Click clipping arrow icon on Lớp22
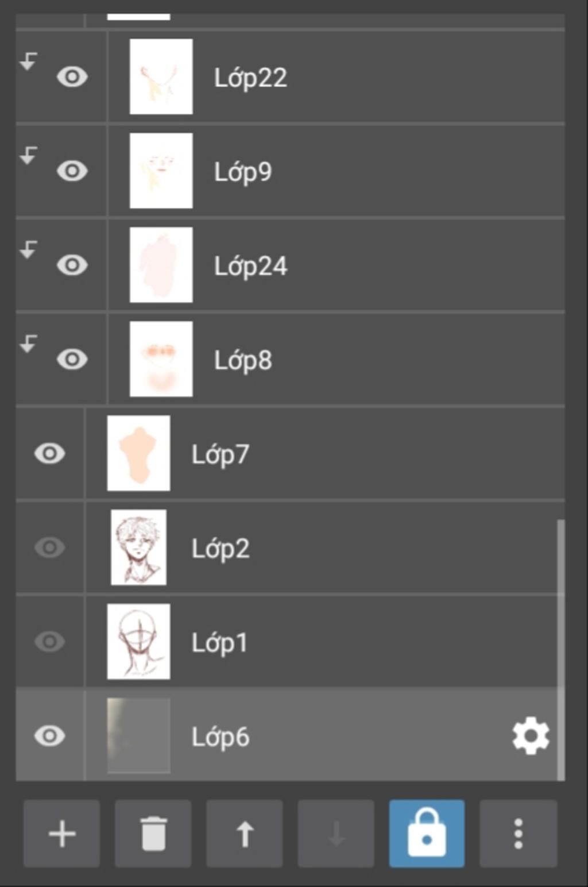The width and height of the screenshot is (588, 887). [28, 61]
